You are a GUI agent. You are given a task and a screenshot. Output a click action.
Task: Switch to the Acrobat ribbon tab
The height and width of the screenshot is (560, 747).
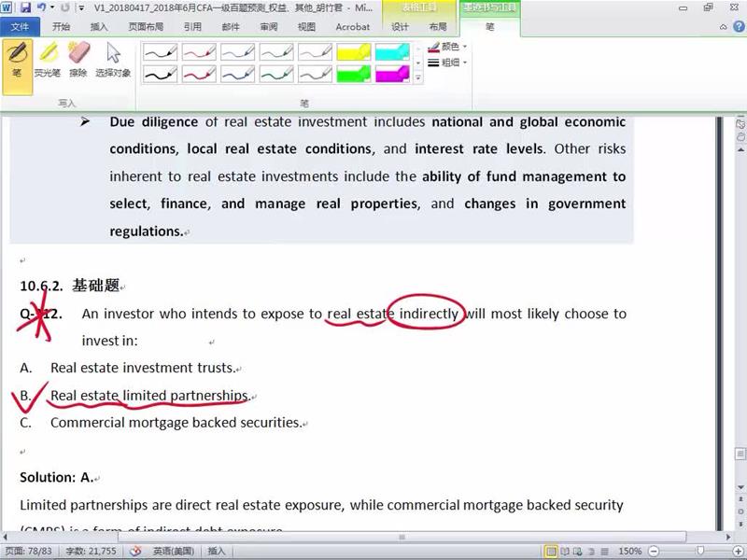coord(352,27)
